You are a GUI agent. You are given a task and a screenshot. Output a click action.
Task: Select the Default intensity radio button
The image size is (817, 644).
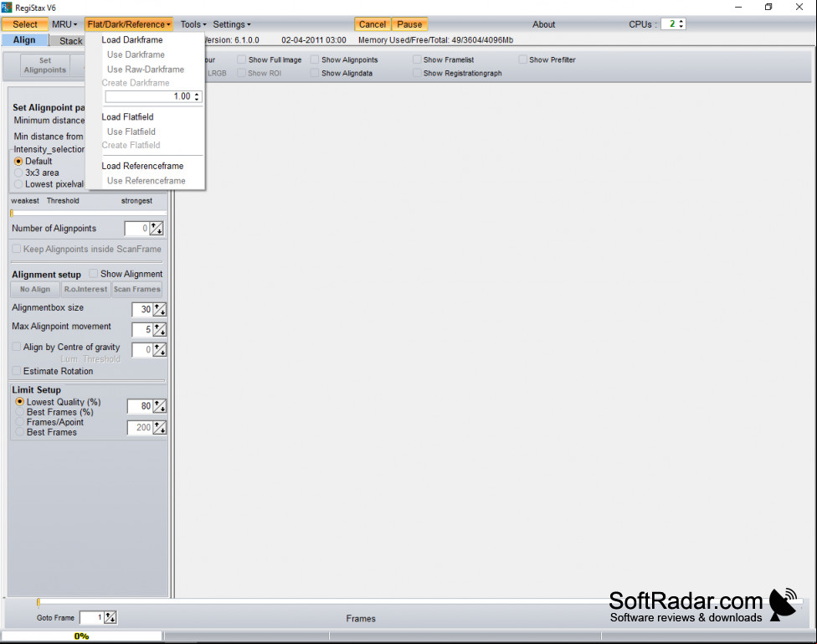pos(18,161)
